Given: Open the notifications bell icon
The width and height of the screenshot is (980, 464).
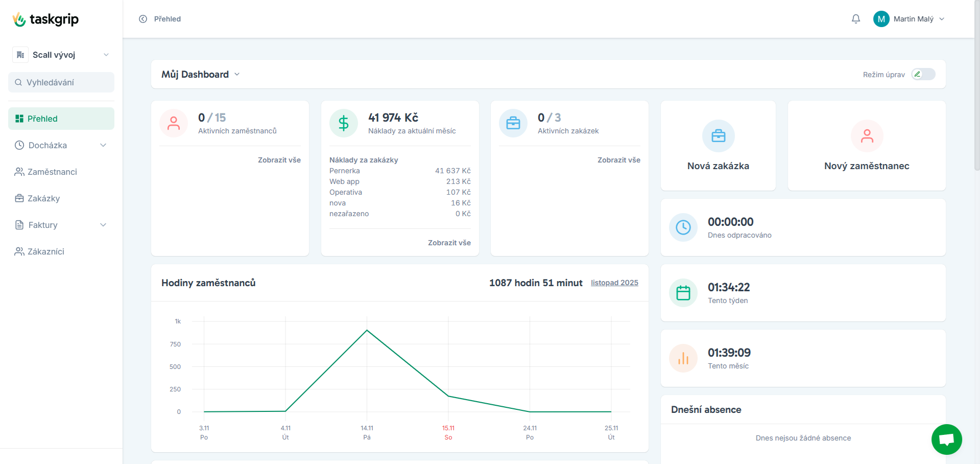Looking at the screenshot, I should point(856,19).
